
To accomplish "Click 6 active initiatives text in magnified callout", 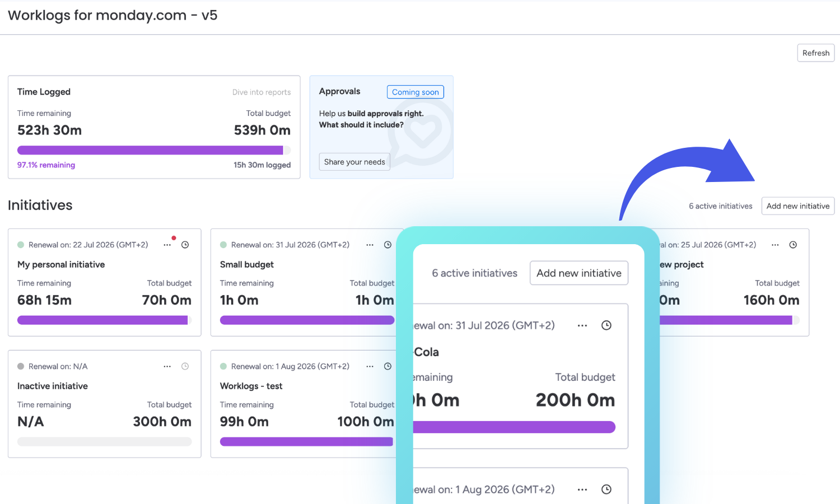I will point(475,273).
